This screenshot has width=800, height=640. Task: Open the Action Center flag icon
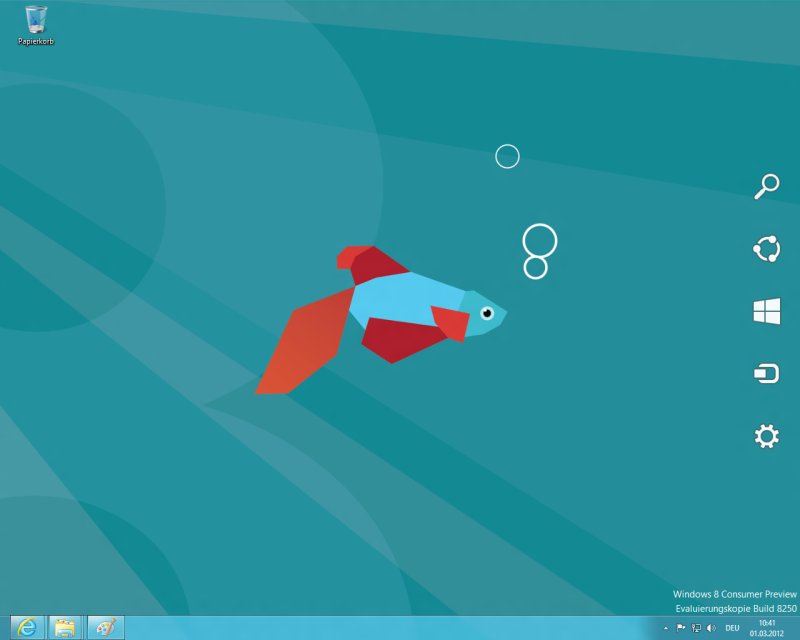coord(681,628)
